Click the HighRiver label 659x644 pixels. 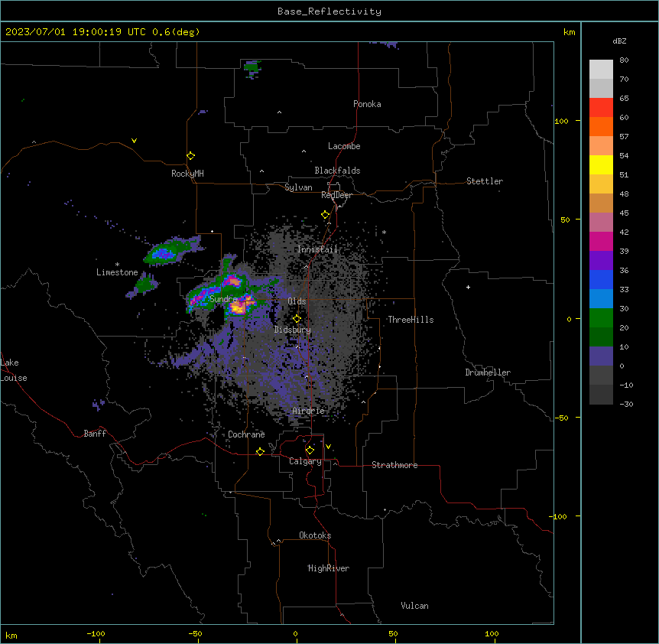[x=329, y=568]
